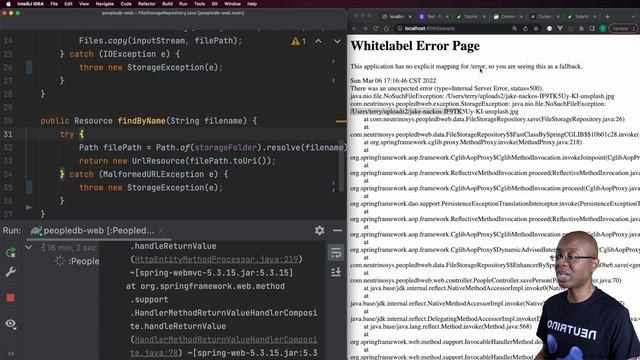Open the browser extensions puzzle icon
This screenshot has width=640, height=360.
pyautogui.click(x=581, y=29)
